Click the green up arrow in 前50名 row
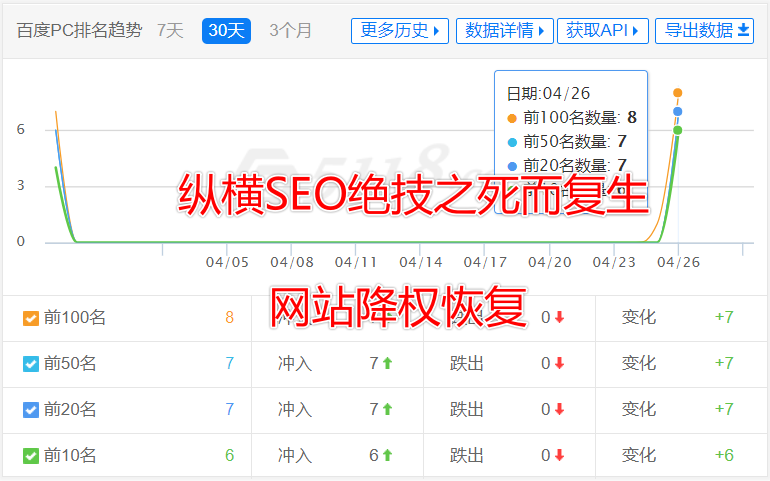This screenshot has height=481, width=770. pyautogui.click(x=387, y=364)
